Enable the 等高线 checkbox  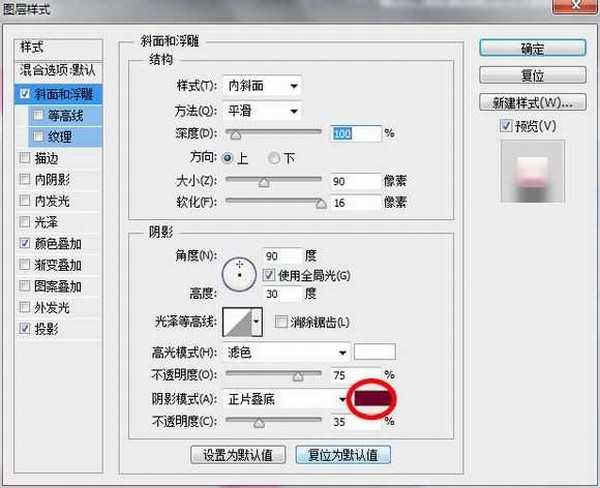(38, 115)
